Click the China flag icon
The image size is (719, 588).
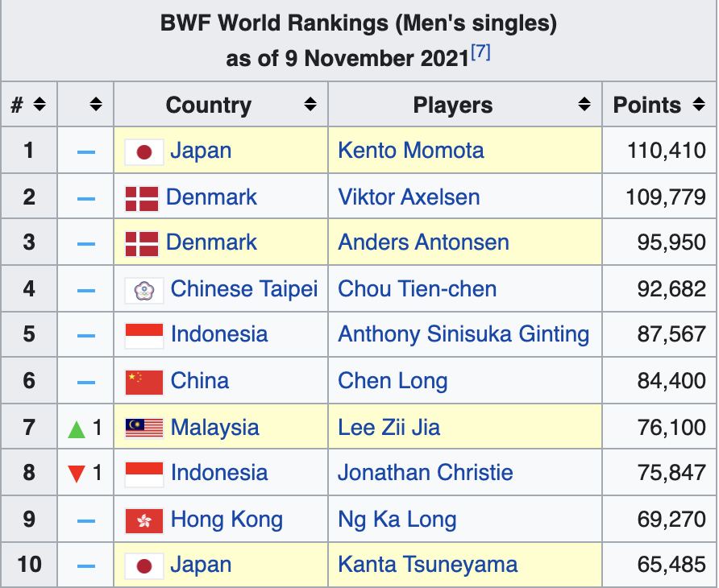pos(144,383)
